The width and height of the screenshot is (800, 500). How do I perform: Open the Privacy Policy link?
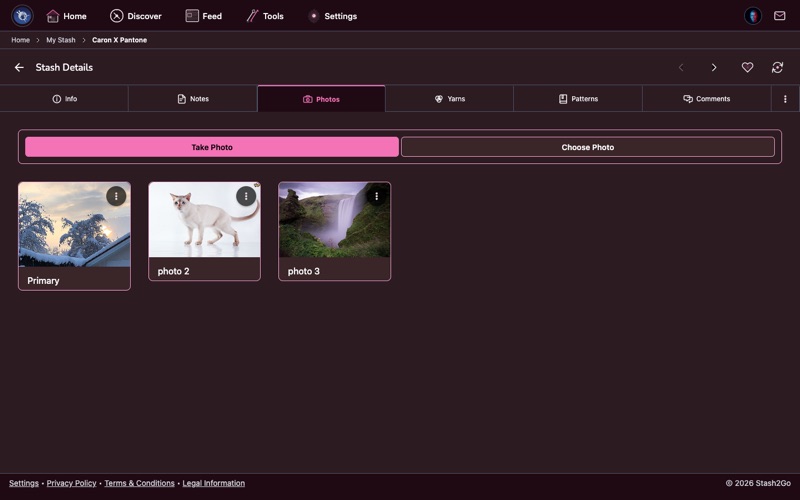[71, 483]
